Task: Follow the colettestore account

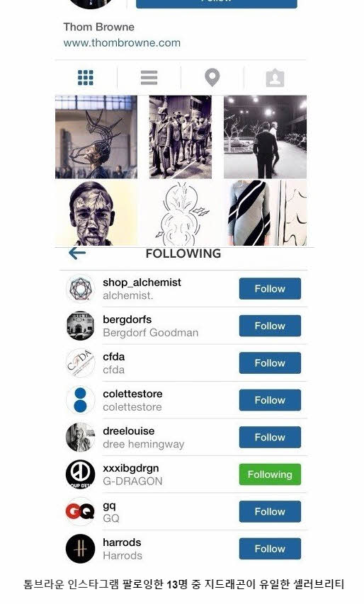Action: (x=270, y=400)
